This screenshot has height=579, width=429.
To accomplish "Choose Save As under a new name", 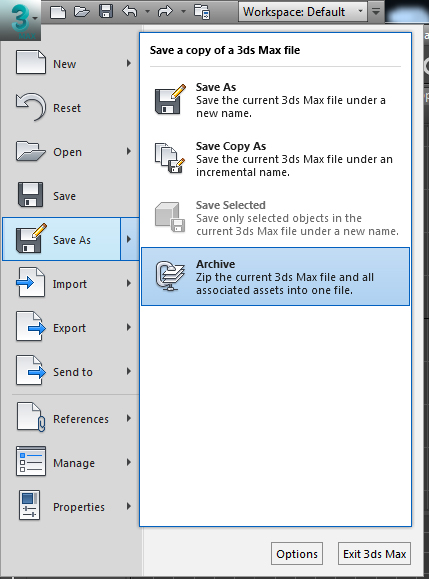I will coord(276,100).
